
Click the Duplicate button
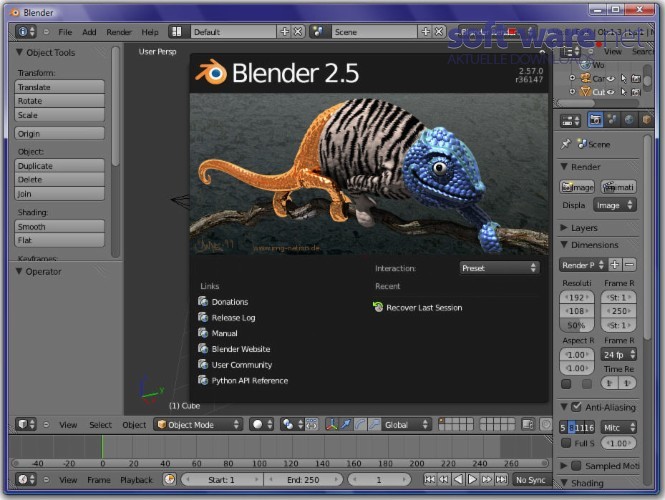[59, 166]
